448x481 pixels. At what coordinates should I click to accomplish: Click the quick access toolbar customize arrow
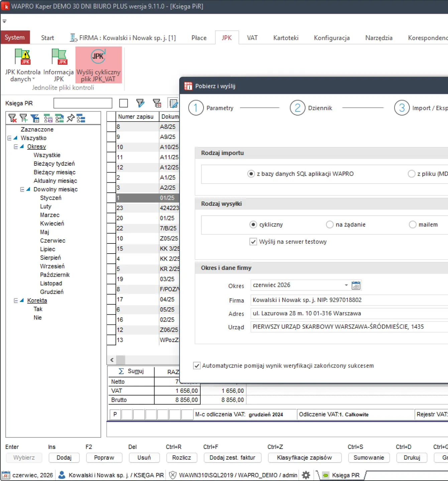[x=4, y=21]
